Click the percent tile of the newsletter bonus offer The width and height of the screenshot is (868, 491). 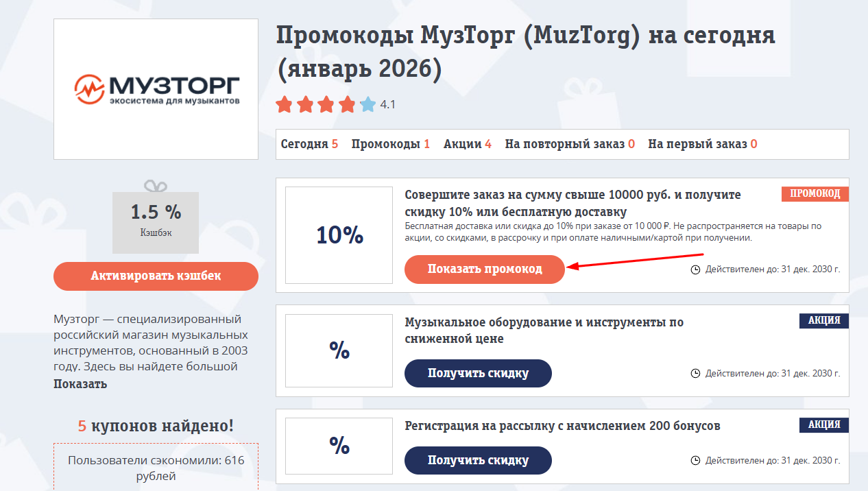[338, 446]
